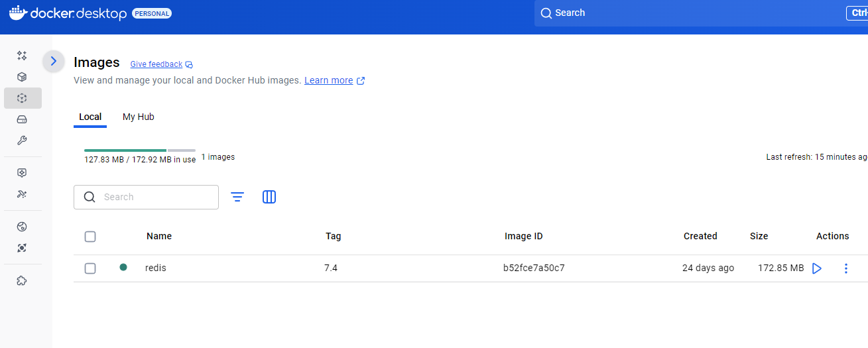Viewport: 868px width, 348px height.
Task: Click the Ctrl shortcut hint in search bar
Action: coord(857,13)
